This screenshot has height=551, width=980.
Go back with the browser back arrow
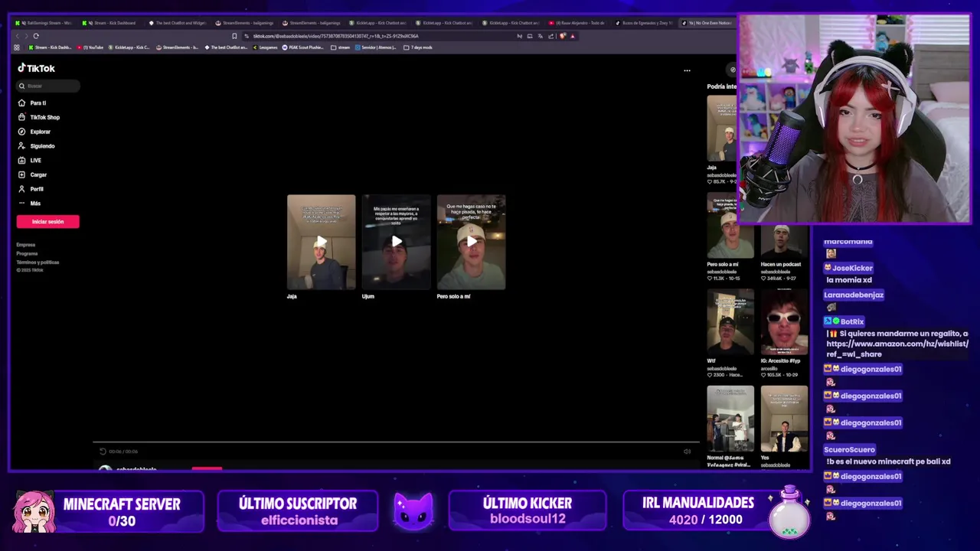tap(16, 36)
